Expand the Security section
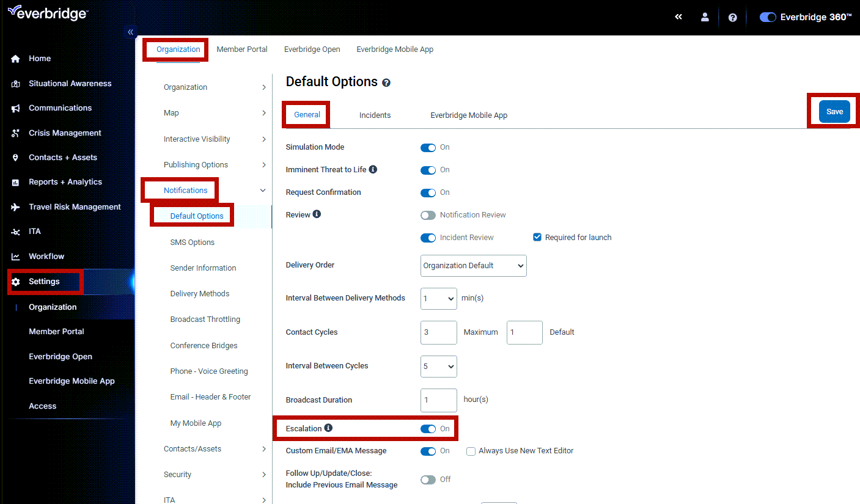The height and width of the screenshot is (504, 860). [264, 475]
